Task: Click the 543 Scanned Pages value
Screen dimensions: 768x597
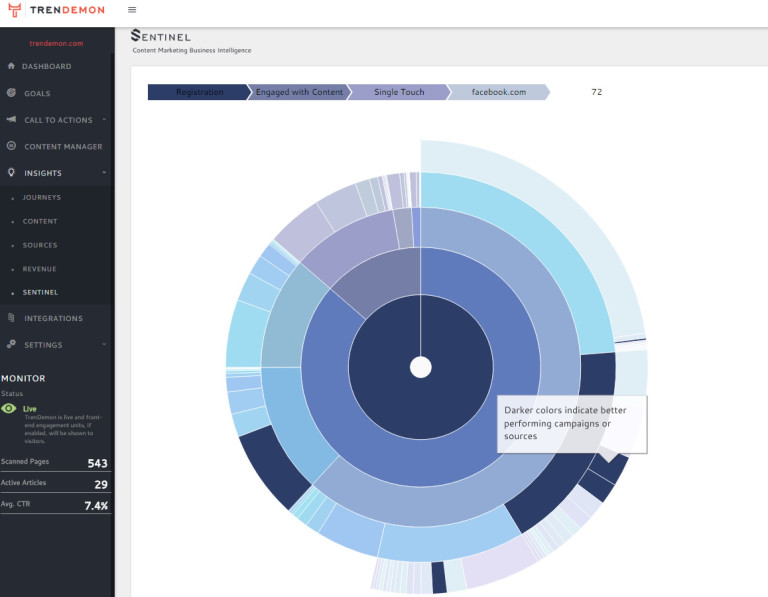Action: (97, 463)
